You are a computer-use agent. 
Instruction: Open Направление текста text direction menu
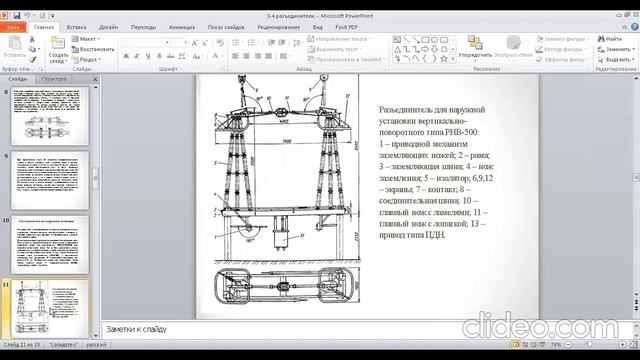[x=339, y=39]
